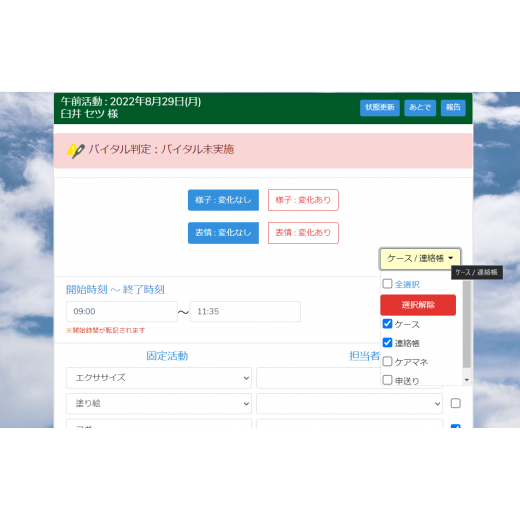Viewport: 520px width, 520px height.
Task: Click the 09:00 start time field
Action: click(x=122, y=311)
